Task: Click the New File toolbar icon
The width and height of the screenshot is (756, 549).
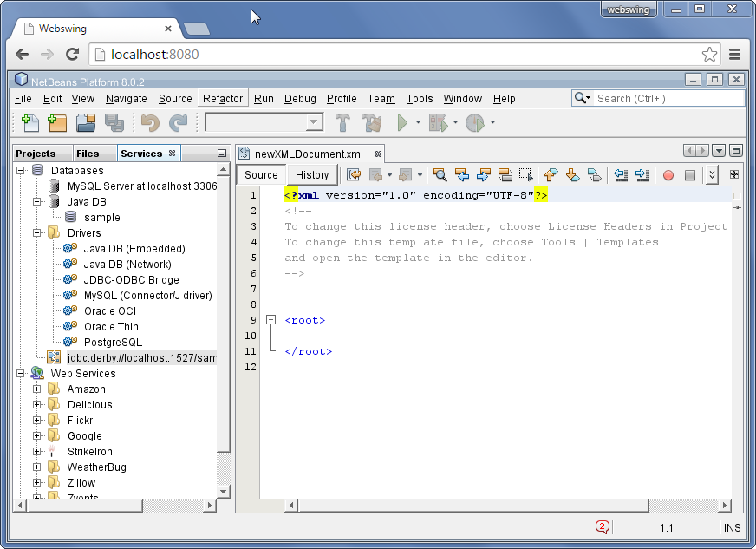Action: (x=30, y=123)
